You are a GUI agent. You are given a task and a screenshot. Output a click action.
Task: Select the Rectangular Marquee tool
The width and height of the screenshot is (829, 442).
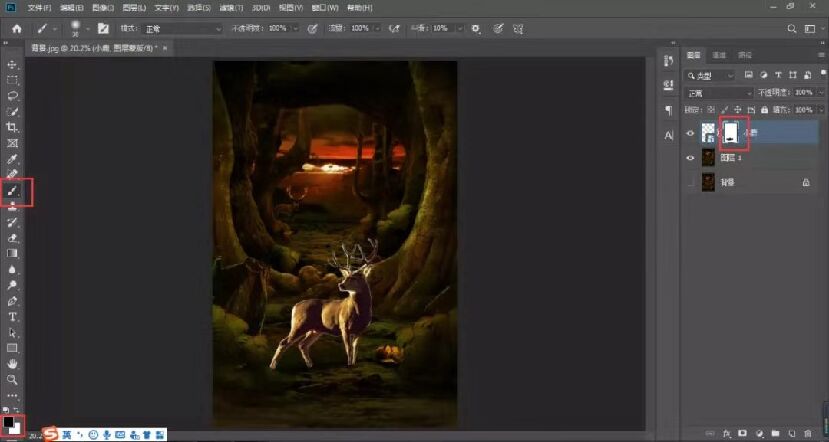[12, 80]
